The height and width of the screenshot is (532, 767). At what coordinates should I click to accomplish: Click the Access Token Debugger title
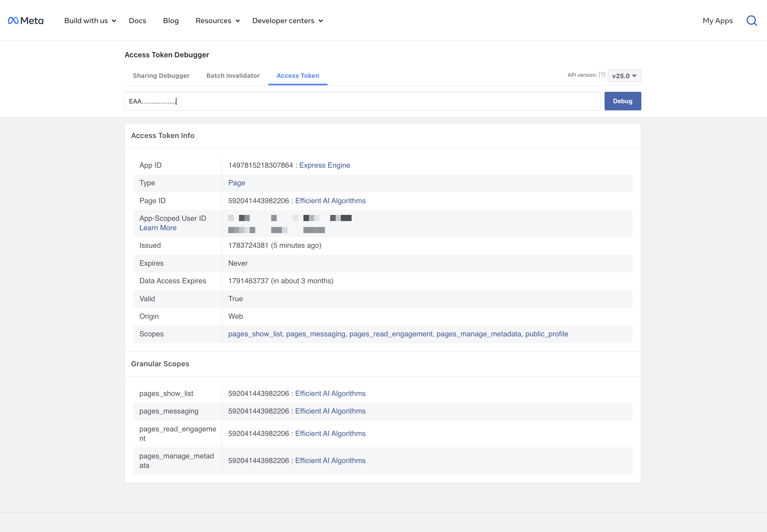pyautogui.click(x=167, y=55)
